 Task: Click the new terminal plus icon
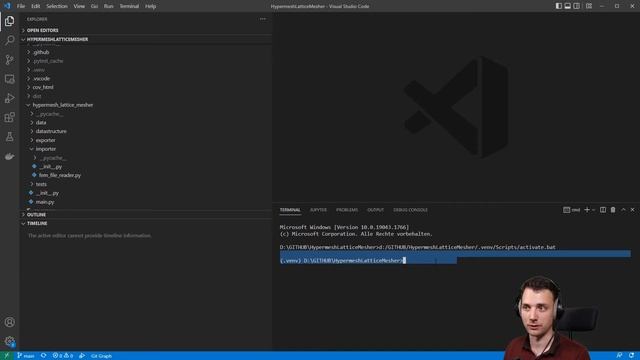[587, 210]
